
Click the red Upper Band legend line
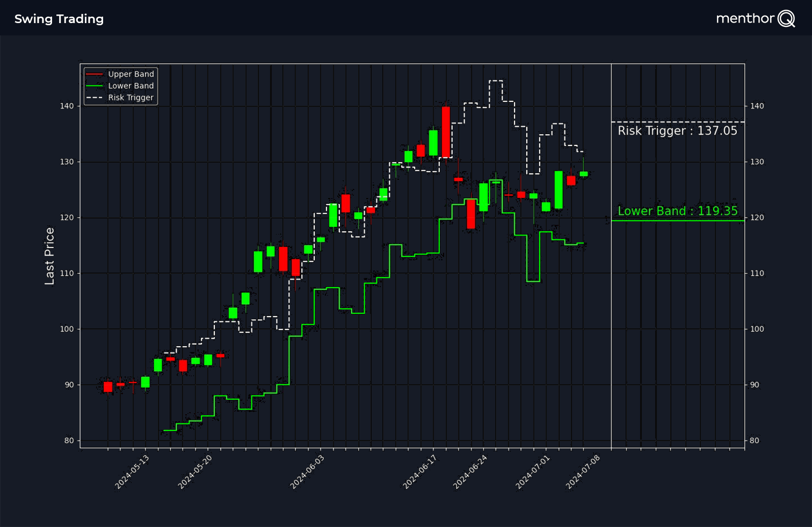(x=95, y=74)
